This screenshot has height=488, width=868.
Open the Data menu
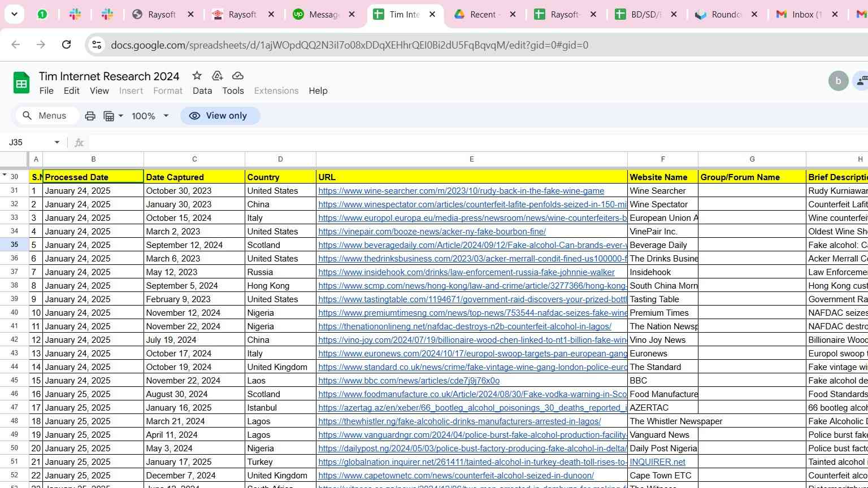(x=202, y=90)
